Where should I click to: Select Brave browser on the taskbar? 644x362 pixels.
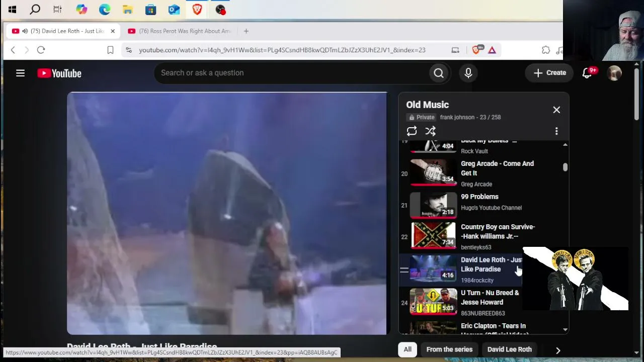pyautogui.click(x=197, y=9)
